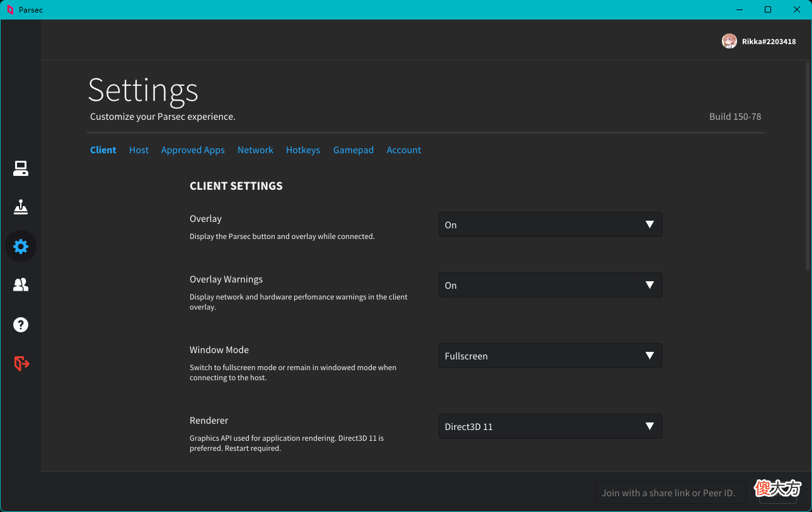Click the Renderer label
812x512 pixels.
pos(209,421)
